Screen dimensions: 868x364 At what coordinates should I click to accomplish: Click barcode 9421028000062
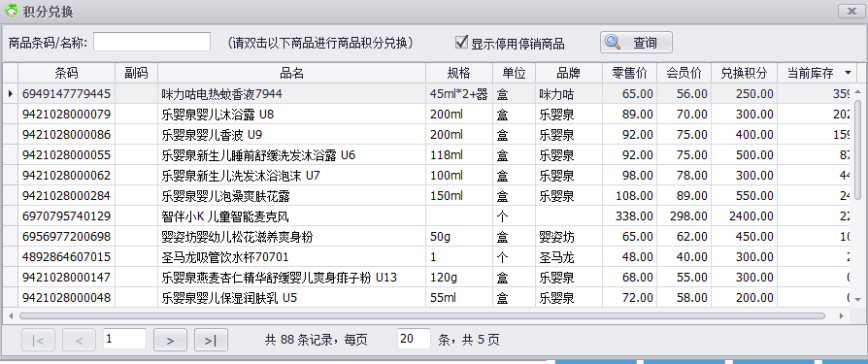click(x=66, y=176)
